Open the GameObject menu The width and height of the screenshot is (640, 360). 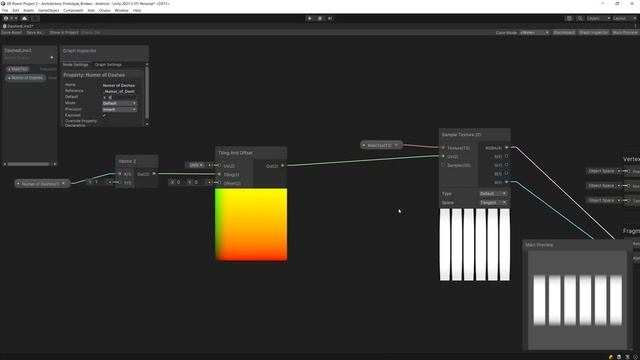coord(48,10)
